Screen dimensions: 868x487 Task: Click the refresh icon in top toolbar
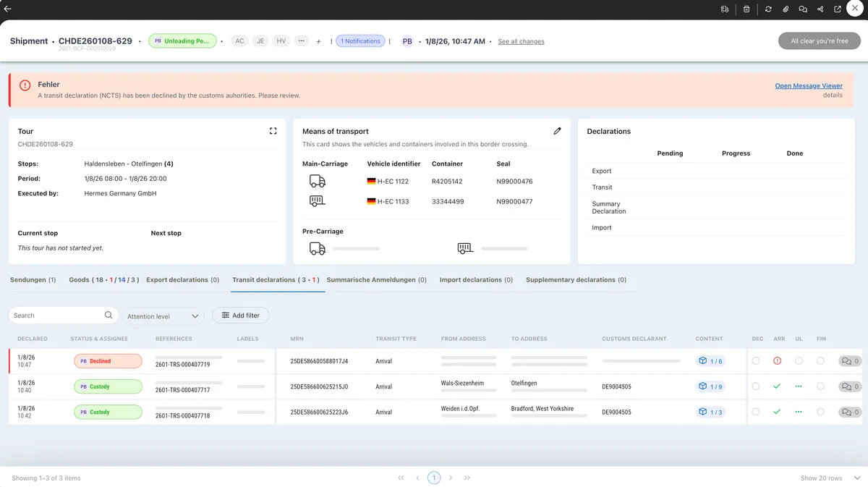tap(768, 9)
